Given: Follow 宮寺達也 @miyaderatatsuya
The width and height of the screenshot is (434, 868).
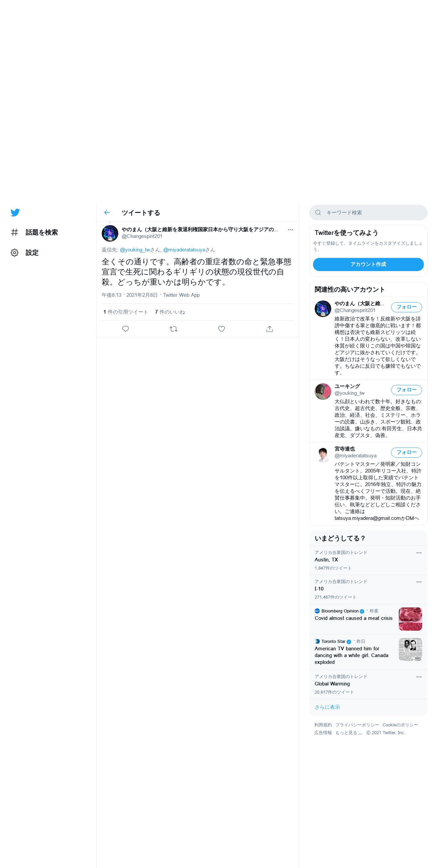Looking at the screenshot, I should pos(407,452).
